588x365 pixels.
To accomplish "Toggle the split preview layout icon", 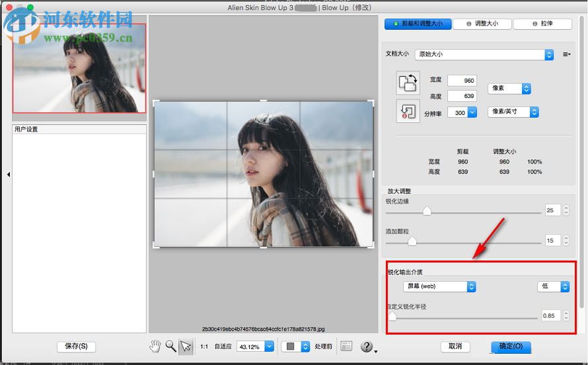I will click(346, 346).
